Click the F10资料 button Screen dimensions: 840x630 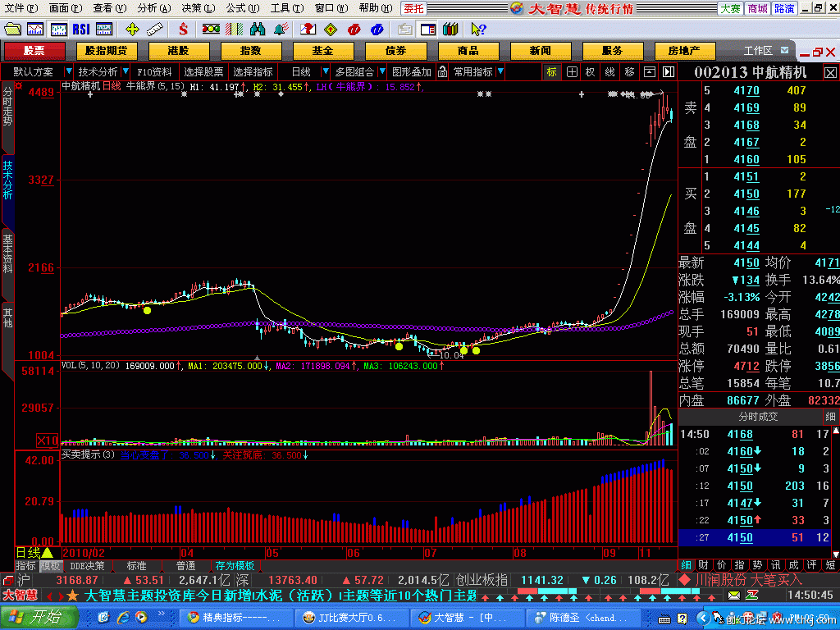[154, 71]
